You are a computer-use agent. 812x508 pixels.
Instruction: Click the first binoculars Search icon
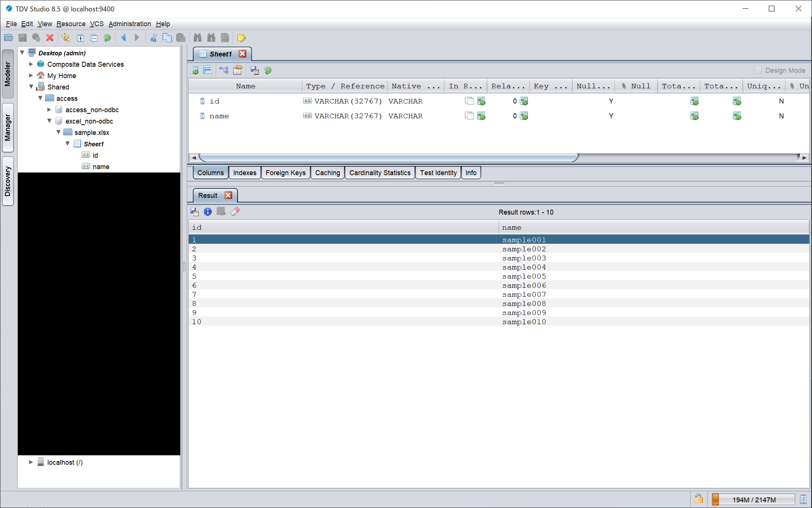197,38
